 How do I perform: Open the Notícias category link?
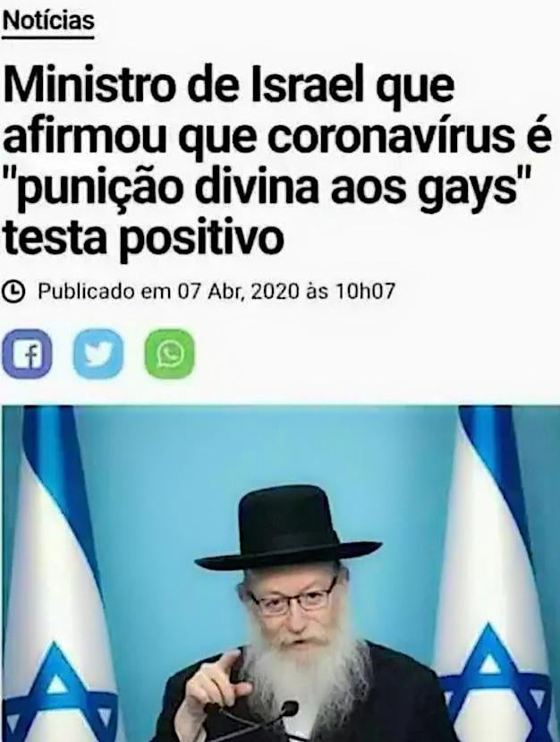[x=48, y=21]
